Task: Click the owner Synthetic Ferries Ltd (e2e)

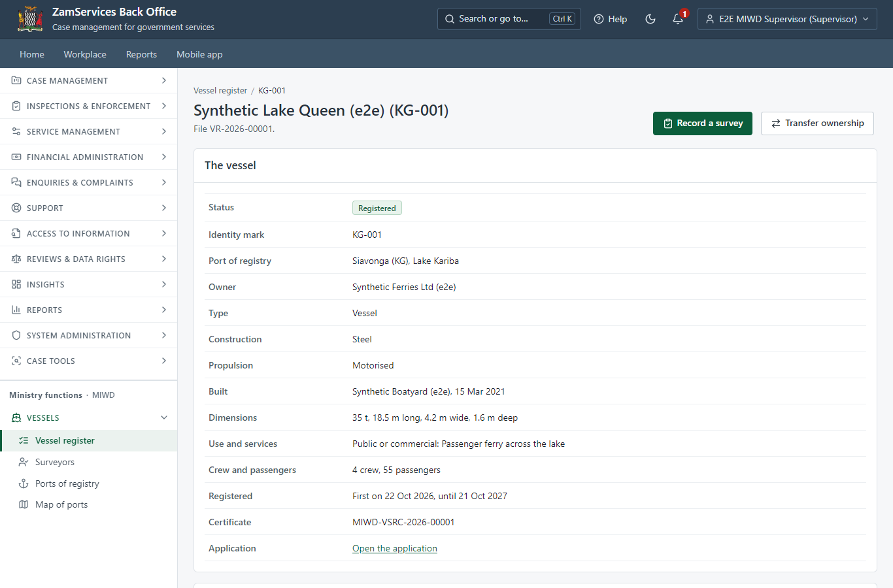Action: point(404,287)
